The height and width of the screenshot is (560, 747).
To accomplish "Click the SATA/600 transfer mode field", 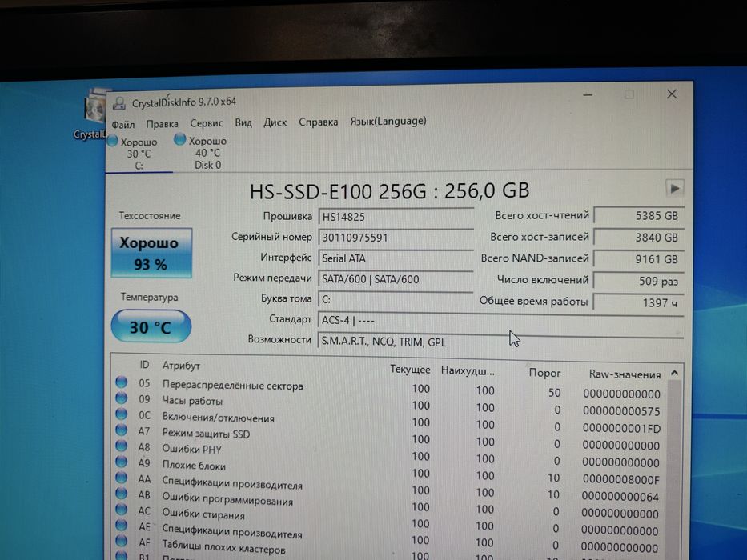I will (396, 279).
